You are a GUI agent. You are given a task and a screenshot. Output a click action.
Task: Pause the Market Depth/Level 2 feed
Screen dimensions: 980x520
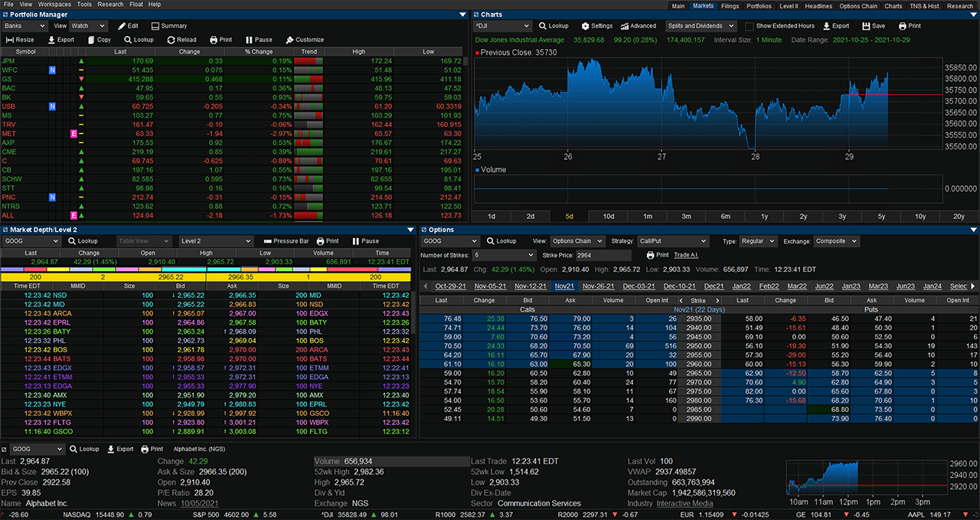click(365, 241)
